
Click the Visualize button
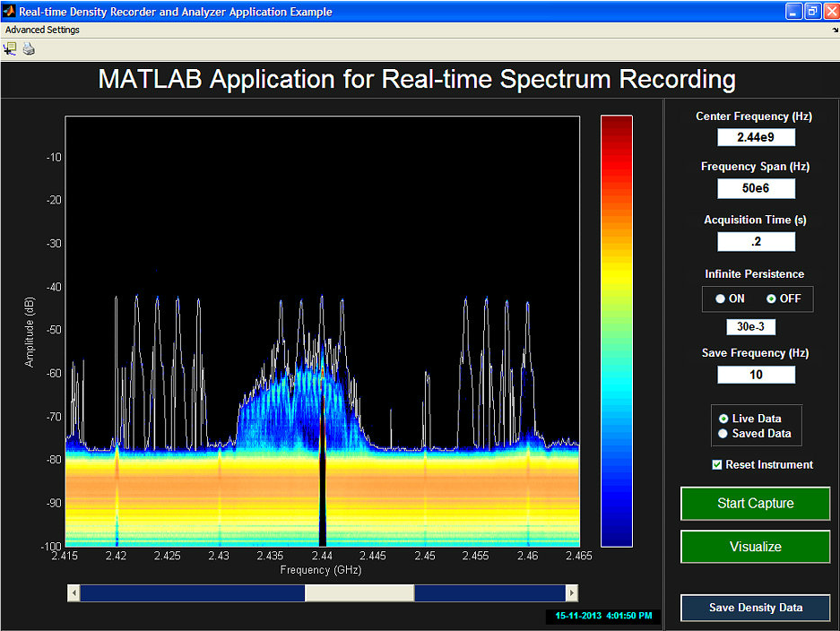(x=755, y=547)
